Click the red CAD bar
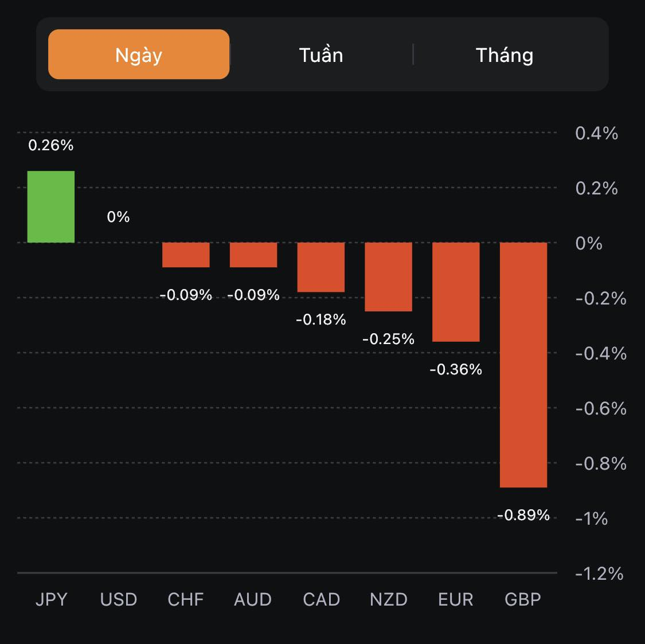Viewport: 645px width, 644px height. (x=321, y=267)
